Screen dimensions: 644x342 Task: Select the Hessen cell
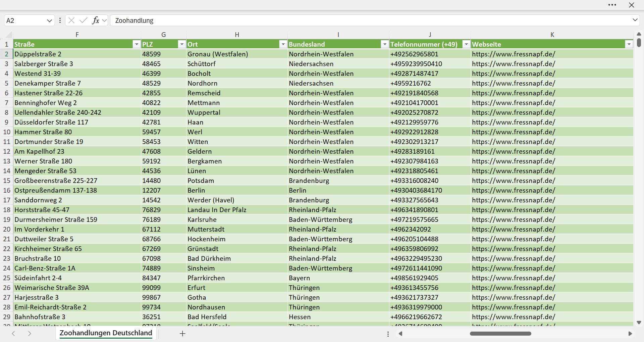point(338,317)
